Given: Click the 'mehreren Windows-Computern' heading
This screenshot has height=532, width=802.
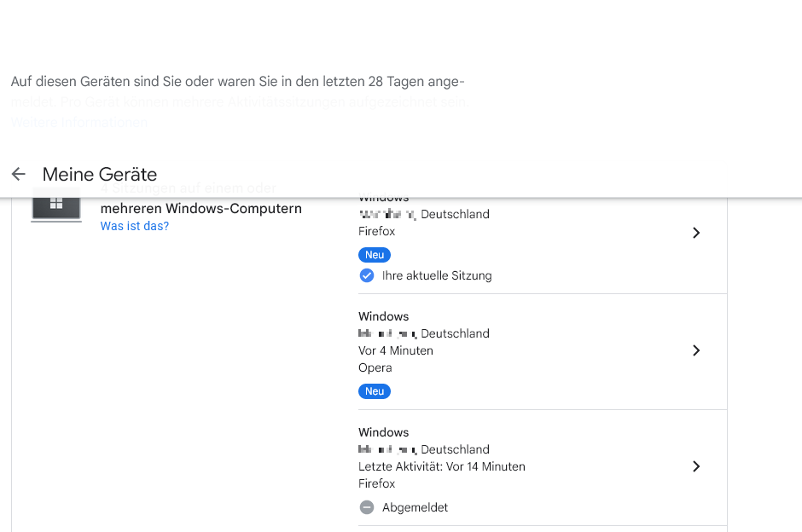Looking at the screenshot, I should (x=201, y=208).
